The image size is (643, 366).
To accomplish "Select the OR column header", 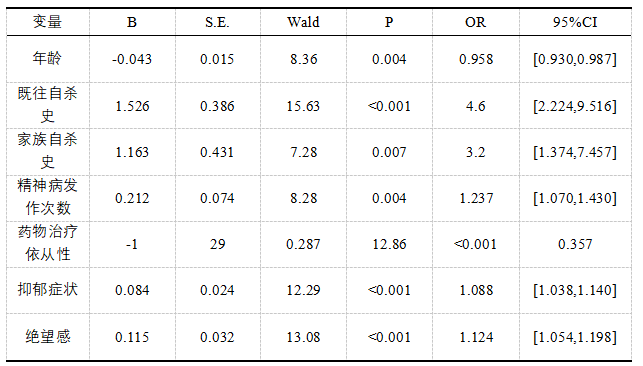I will tap(475, 22).
